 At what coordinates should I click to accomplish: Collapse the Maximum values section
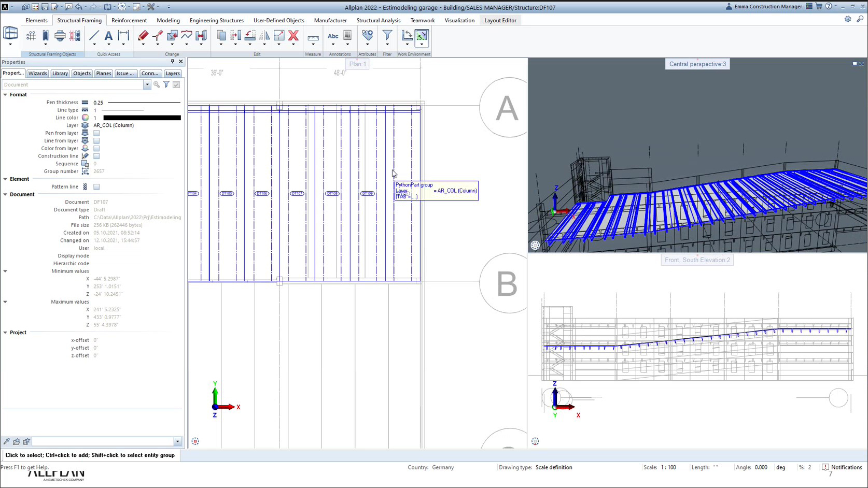[x=5, y=302]
